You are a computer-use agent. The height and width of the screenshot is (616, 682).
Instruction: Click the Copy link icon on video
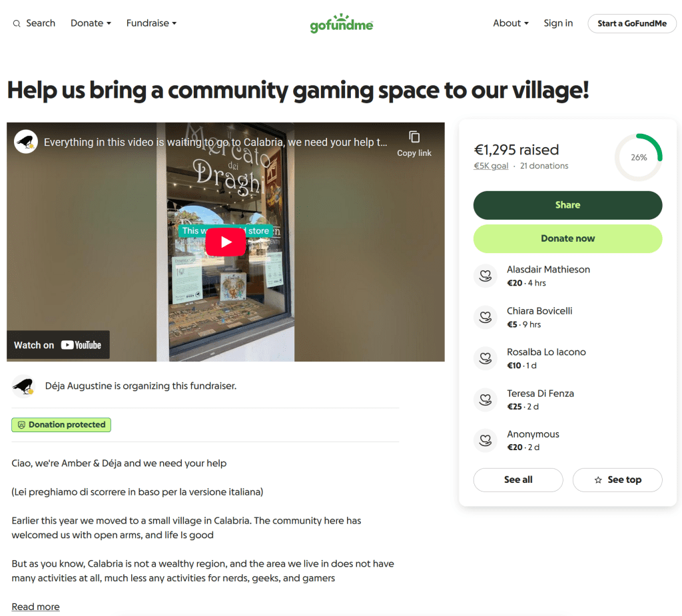(414, 137)
